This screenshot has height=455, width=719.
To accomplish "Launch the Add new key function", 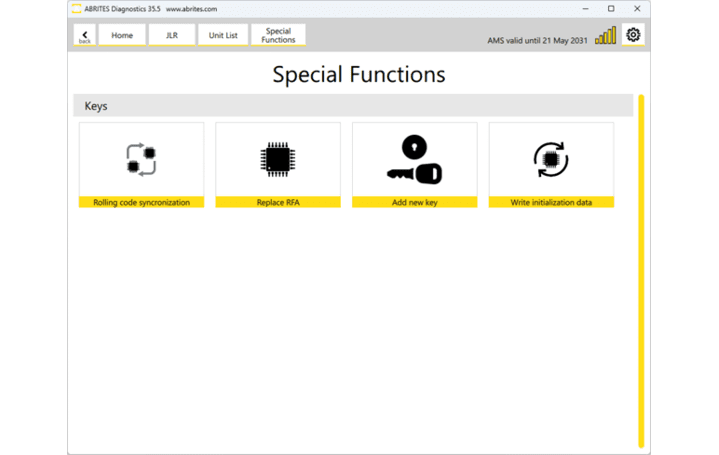I will click(415, 165).
